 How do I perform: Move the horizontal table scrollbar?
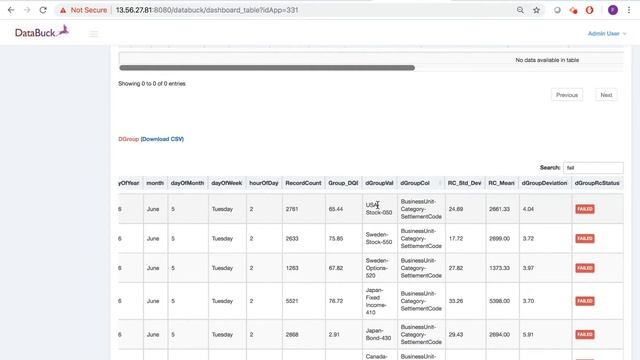click(267, 68)
